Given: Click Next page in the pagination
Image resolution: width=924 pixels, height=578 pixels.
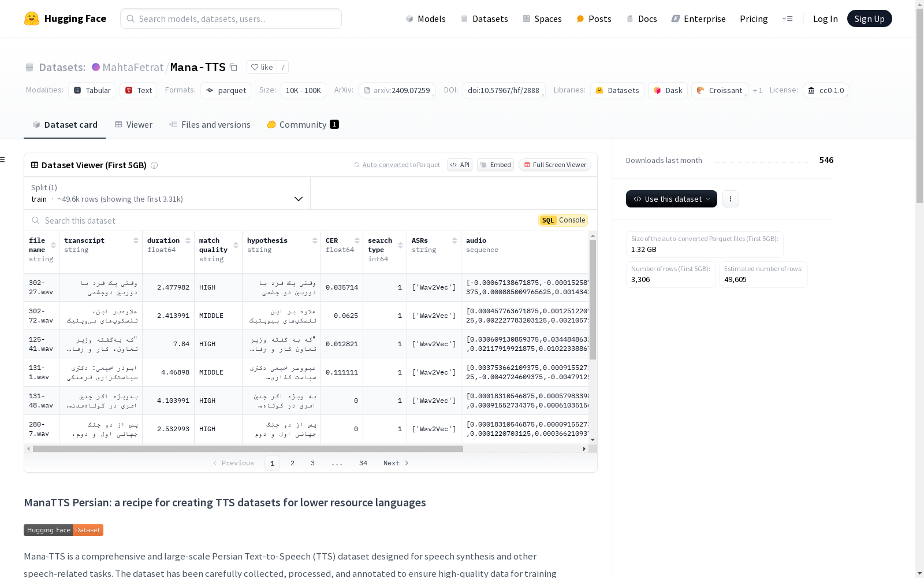Looking at the screenshot, I should click(x=396, y=463).
